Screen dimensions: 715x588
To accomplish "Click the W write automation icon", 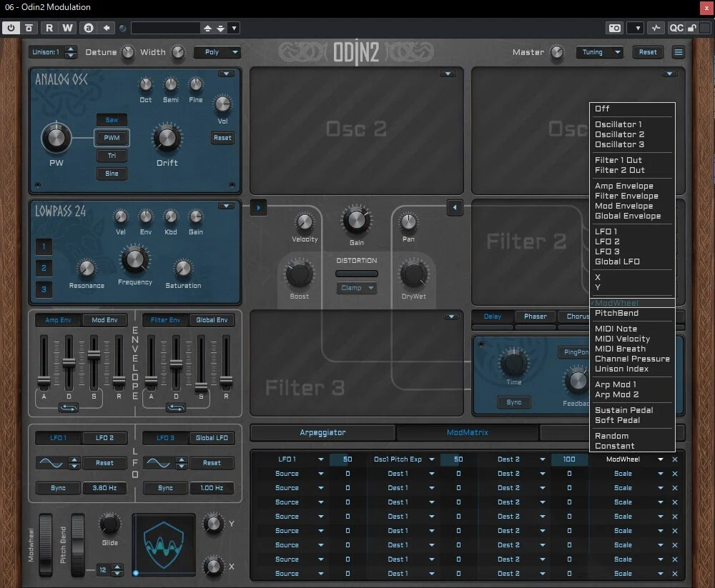I will [x=67, y=28].
